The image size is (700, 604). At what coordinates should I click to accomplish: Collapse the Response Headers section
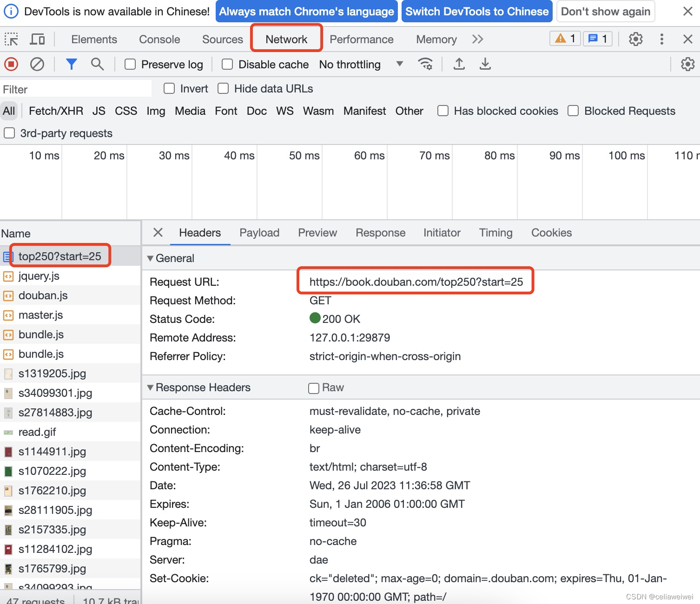(x=150, y=387)
